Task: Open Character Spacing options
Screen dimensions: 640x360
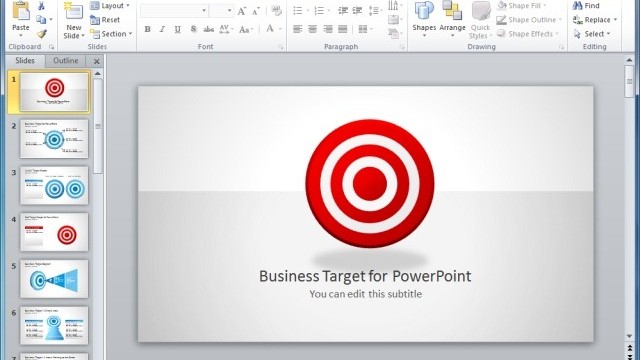Action: (x=226, y=29)
